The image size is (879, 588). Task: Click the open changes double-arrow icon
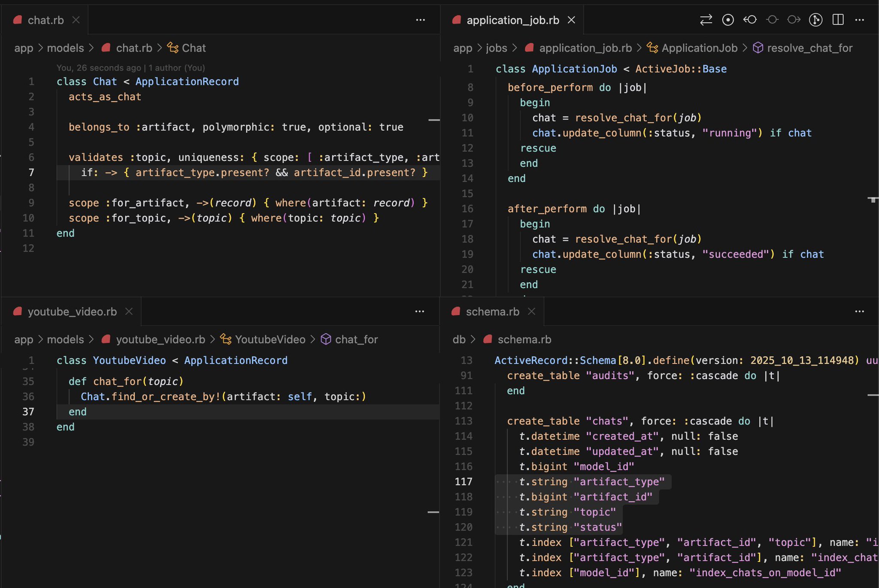point(706,20)
